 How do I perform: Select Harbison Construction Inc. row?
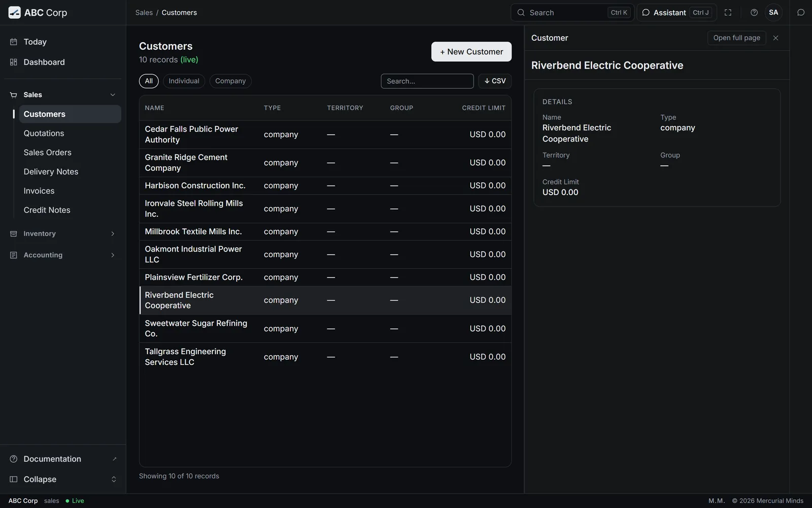[x=325, y=186]
